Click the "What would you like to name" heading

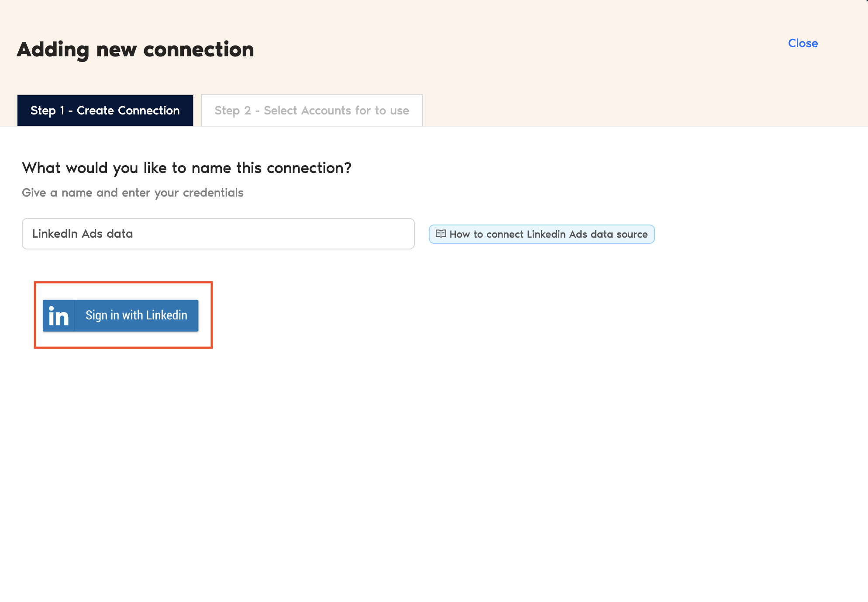pyautogui.click(x=131, y=168)
